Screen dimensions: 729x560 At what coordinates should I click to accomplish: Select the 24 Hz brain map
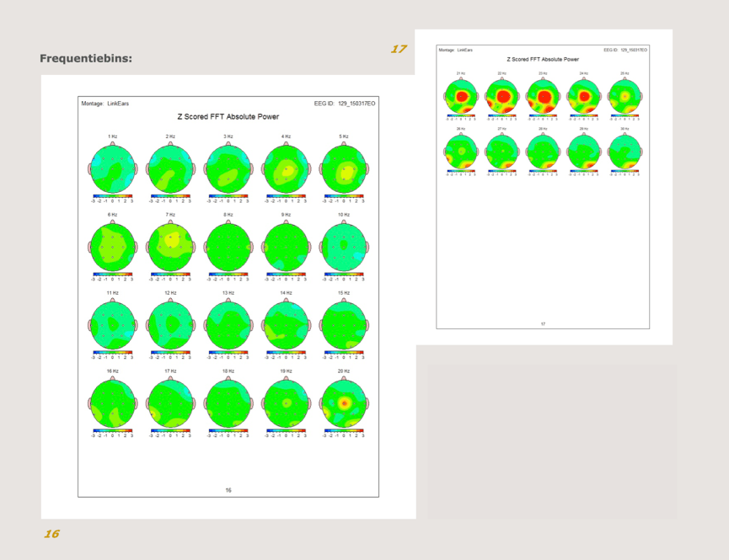point(584,96)
